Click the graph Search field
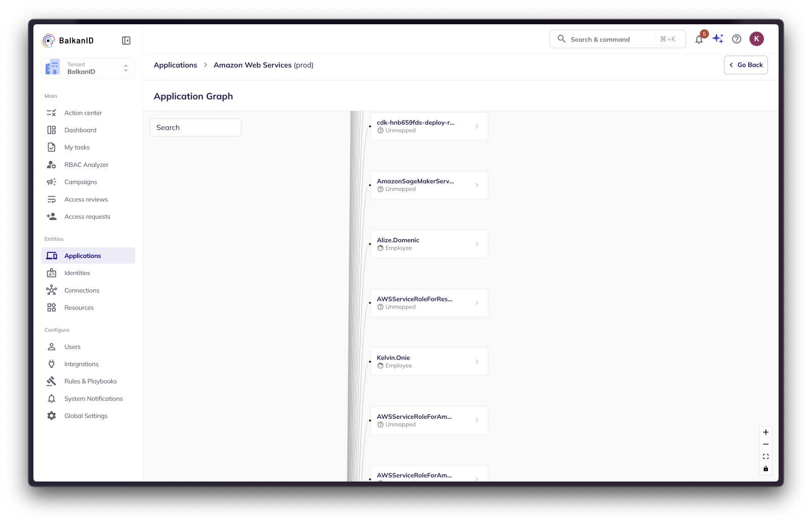The width and height of the screenshot is (812, 524). pos(195,127)
